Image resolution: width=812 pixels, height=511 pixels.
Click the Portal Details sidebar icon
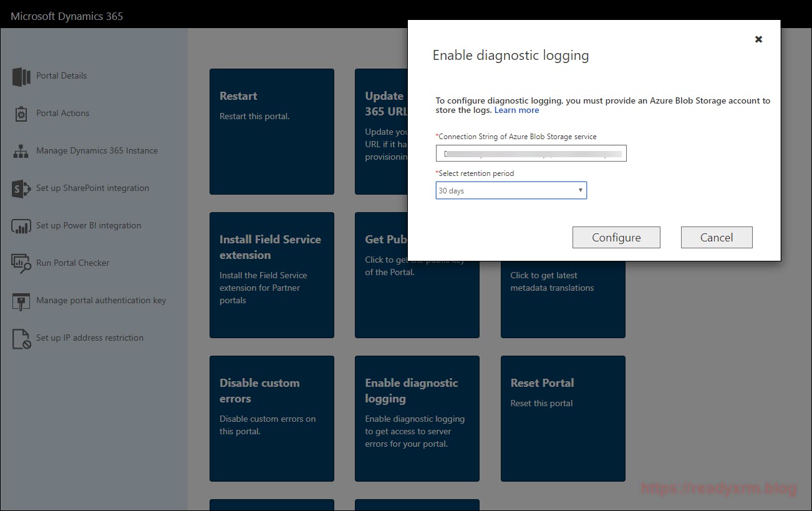[x=21, y=77]
